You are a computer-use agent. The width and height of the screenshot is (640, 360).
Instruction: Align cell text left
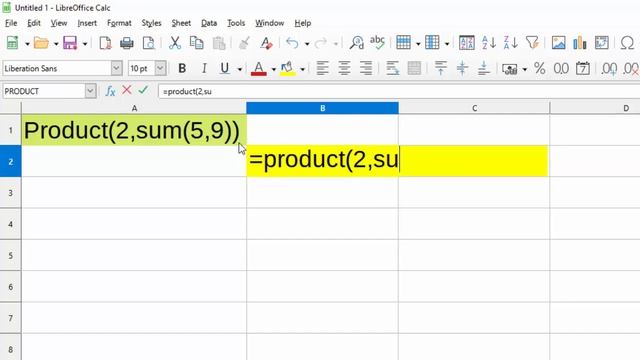[x=322, y=69]
